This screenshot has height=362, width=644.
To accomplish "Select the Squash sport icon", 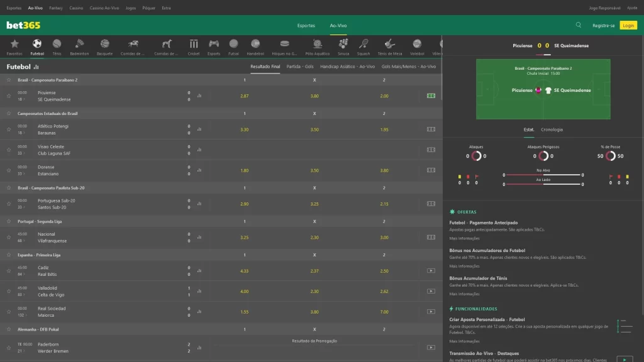I will click(x=364, y=47).
